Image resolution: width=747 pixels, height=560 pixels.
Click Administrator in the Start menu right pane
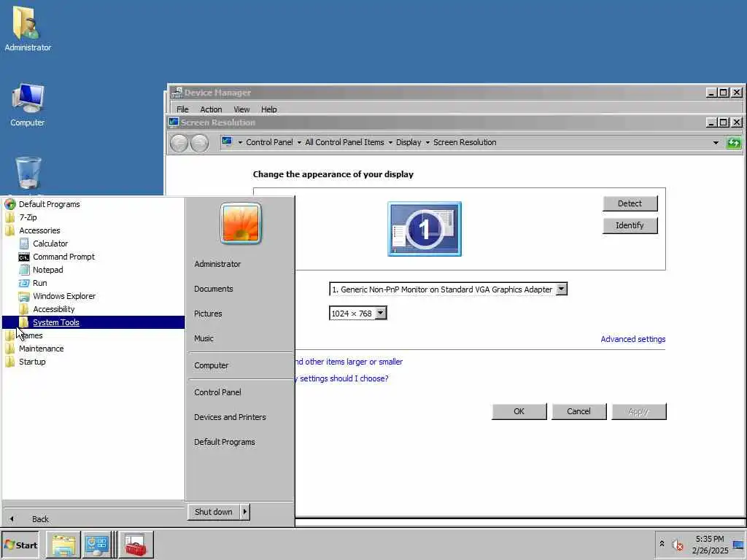click(x=217, y=264)
